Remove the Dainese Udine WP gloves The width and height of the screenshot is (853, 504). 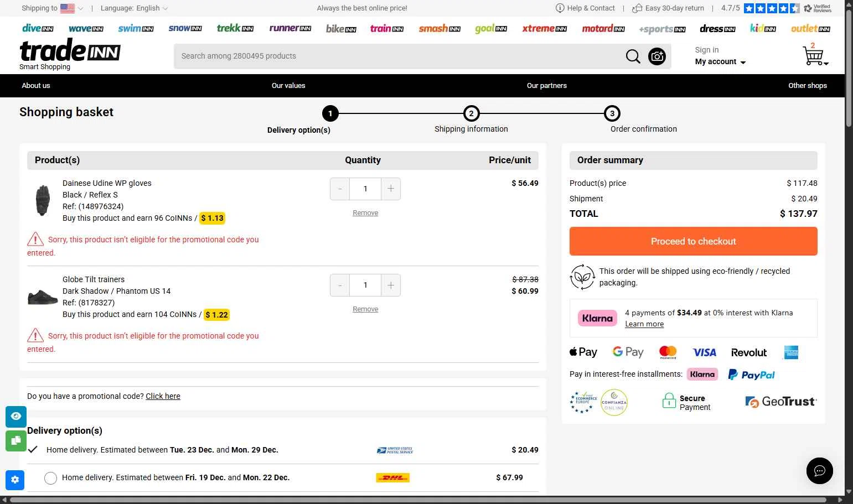coord(365,213)
